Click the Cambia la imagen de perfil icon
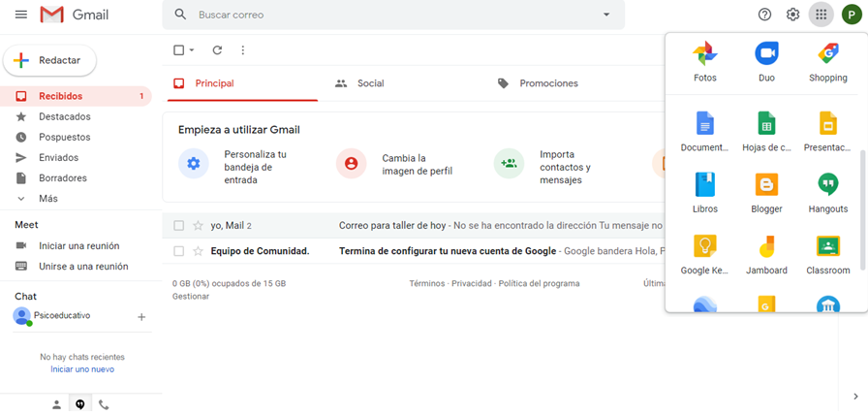Viewport: 868px width, 415px height. tap(351, 164)
